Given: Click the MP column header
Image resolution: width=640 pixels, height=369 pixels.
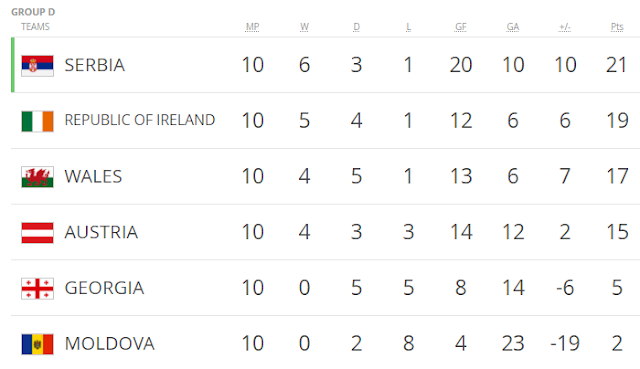Looking at the screenshot, I should tap(252, 27).
